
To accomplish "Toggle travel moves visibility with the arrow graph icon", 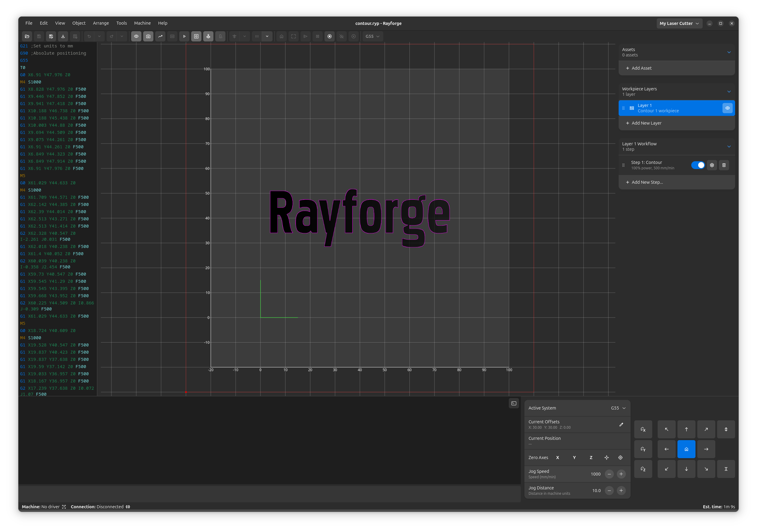I will pos(160,36).
